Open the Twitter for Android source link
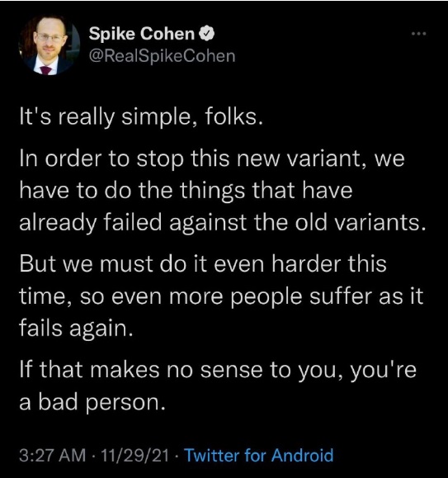This screenshot has width=448, height=478. [259, 456]
